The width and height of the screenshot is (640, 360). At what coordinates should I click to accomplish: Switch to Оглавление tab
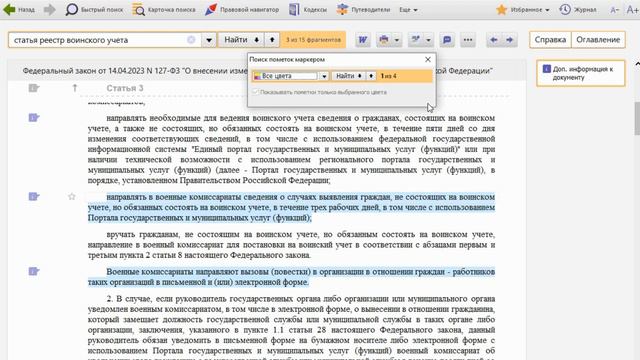598,40
